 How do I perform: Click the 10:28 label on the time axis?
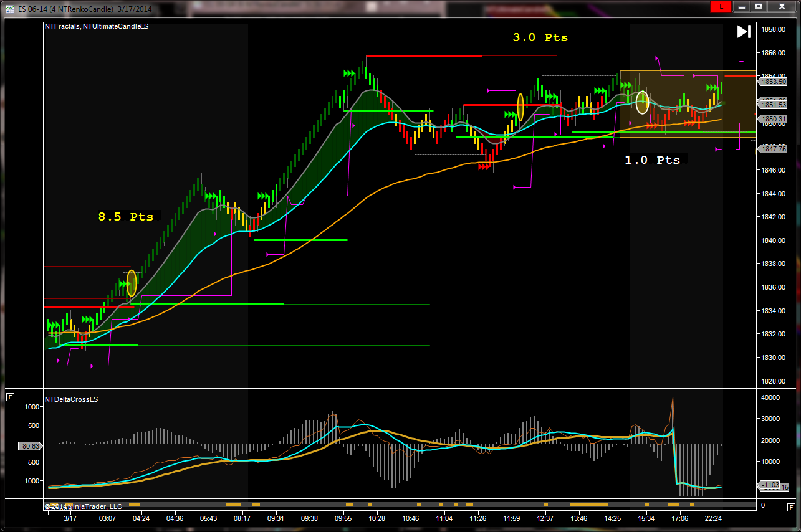click(x=376, y=518)
